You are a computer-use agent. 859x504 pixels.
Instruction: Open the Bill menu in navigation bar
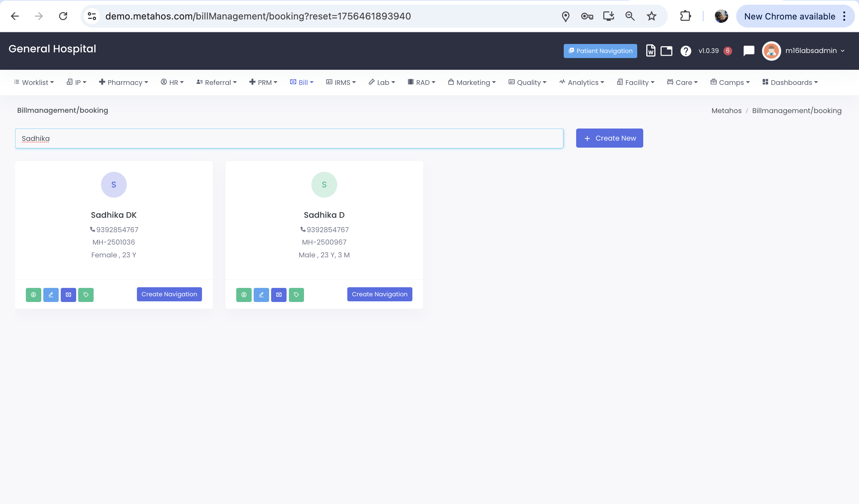coord(302,83)
